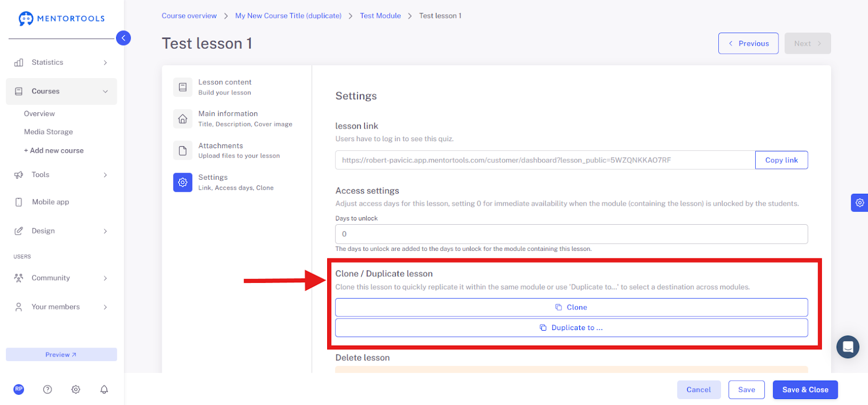Open the Mobile app menu item

pos(50,202)
